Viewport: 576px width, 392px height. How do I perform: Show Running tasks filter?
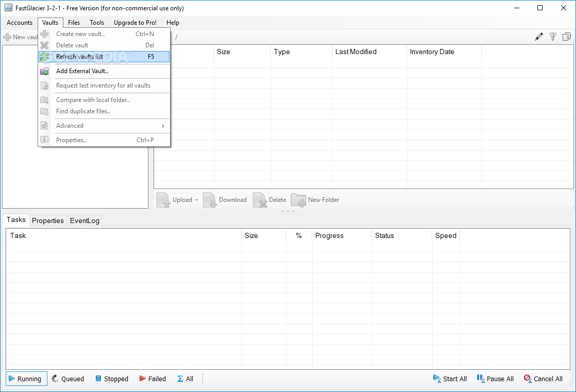(26, 379)
